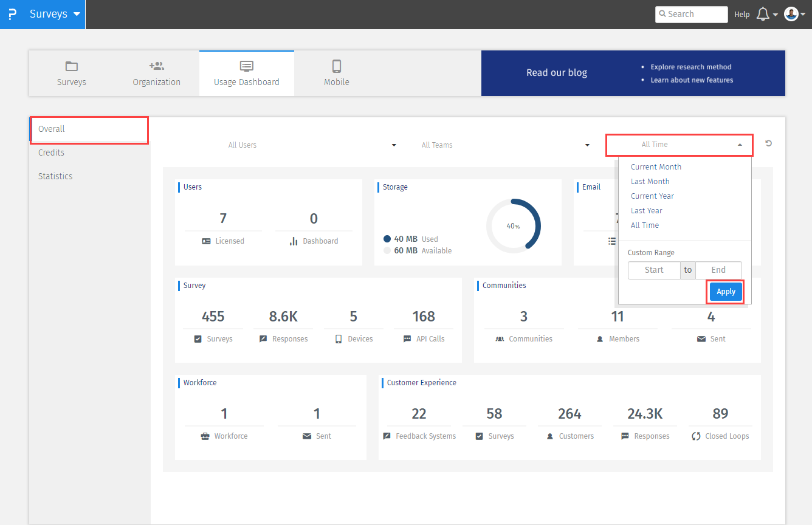812x525 pixels.
Task: Open Statistics in the left sidebar
Action: 55,176
